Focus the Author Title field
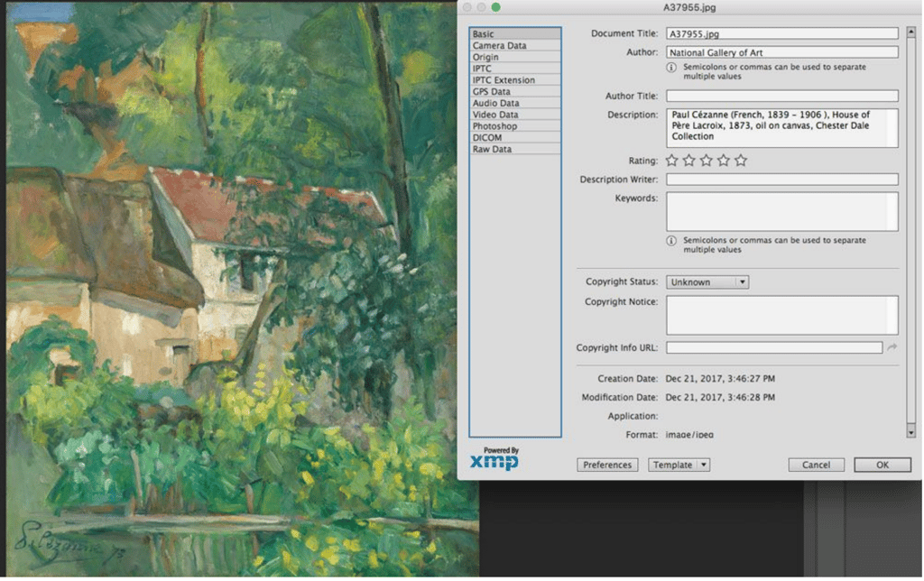The image size is (924, 581). click(782, 96)
